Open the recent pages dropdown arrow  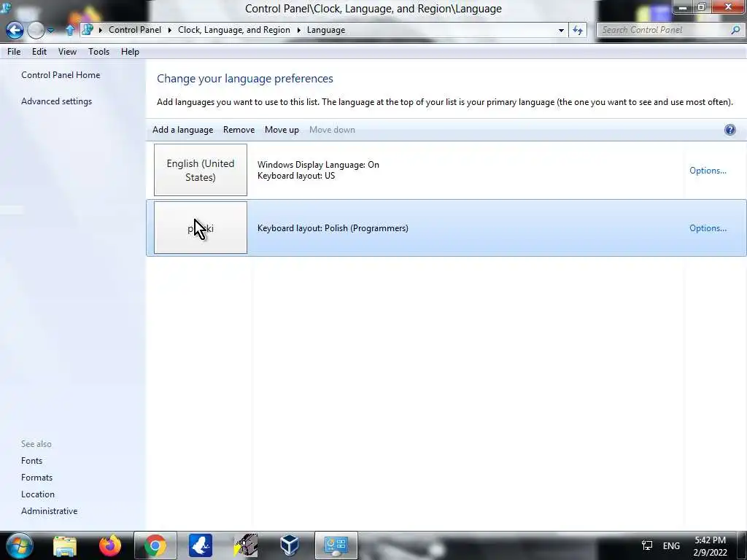click(x=50, y=31)
